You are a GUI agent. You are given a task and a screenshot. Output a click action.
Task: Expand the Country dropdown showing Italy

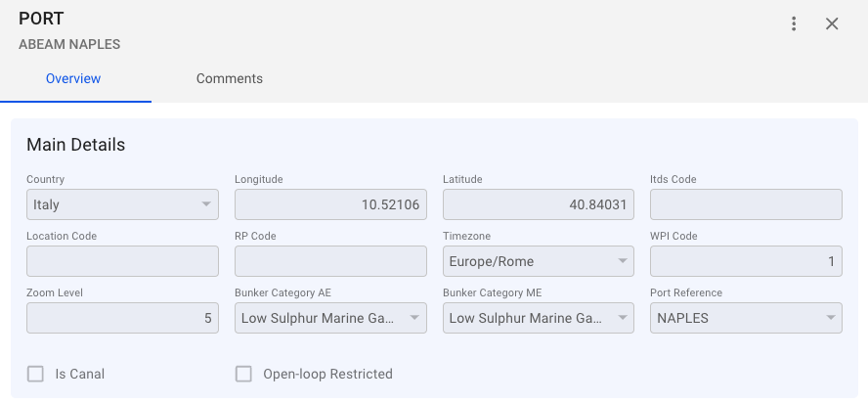point(112,204)
